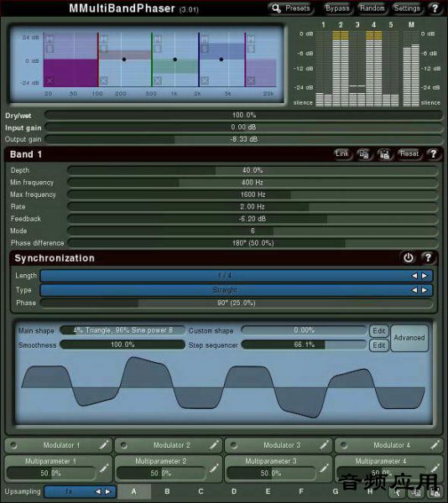
Task: Switch to preset slot E
Action: point(268,491)
